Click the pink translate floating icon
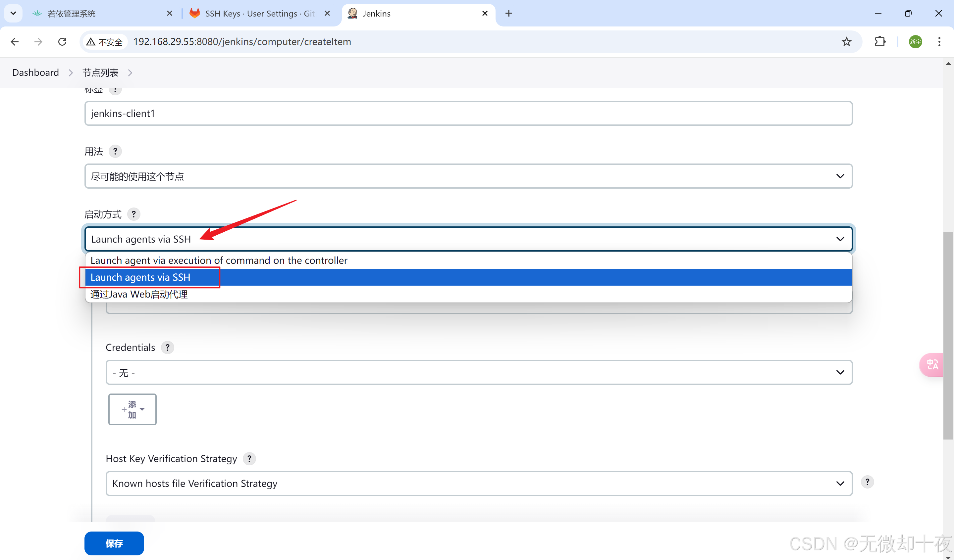954x560 pixels. [x=932, y=365]
